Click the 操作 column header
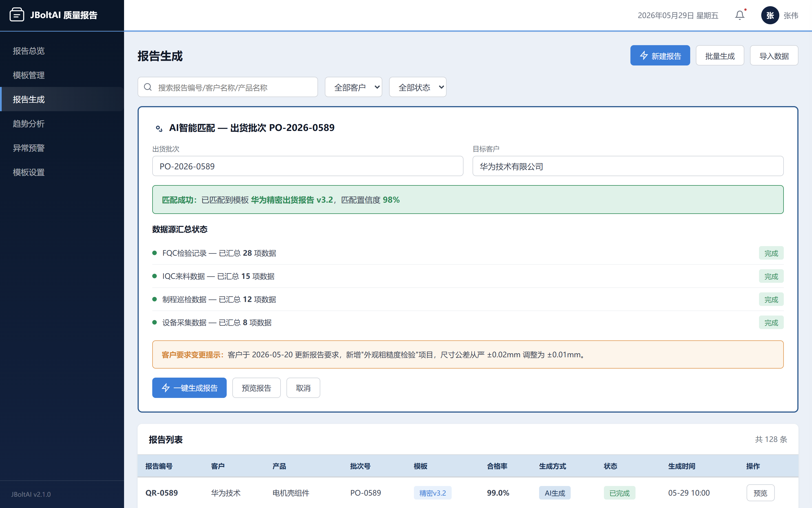This screenshot has width=812, height=508. click(x=753, y=466)
